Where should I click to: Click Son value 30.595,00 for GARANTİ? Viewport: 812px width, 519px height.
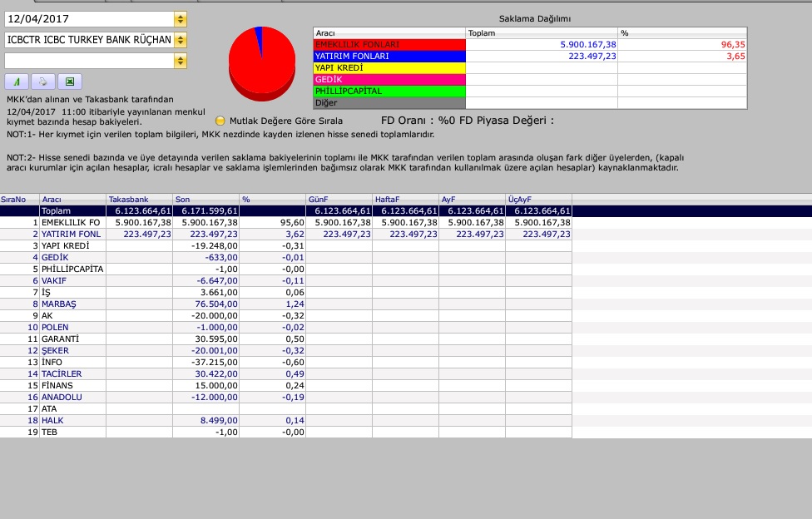point(216,339)
